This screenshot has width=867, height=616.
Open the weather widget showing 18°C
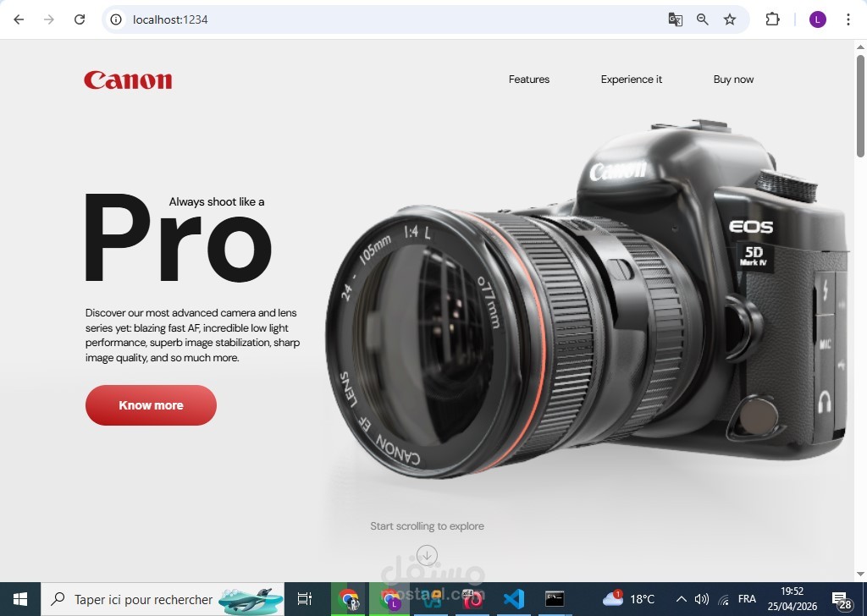pyautogui.click(x=629, y=599)
